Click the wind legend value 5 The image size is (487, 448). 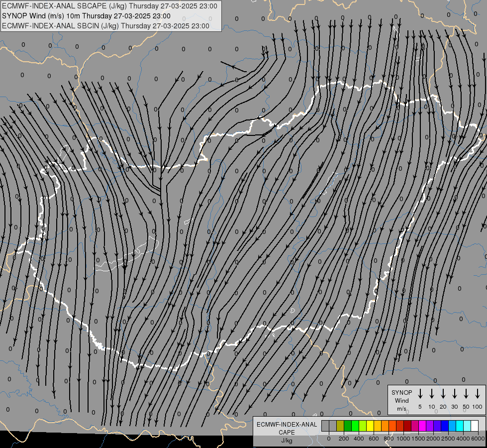pos(420,407)
